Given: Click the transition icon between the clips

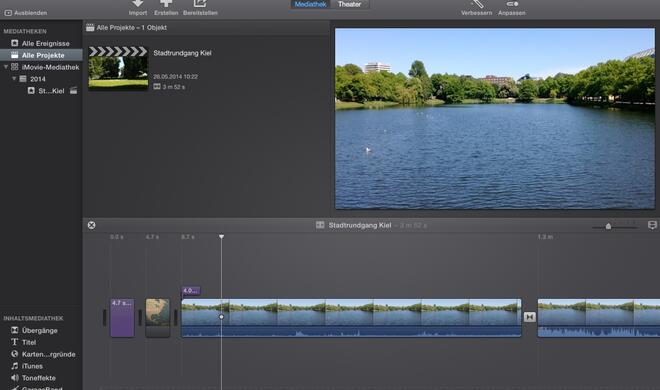Looking at the screenshot, I should pos(530,317).
